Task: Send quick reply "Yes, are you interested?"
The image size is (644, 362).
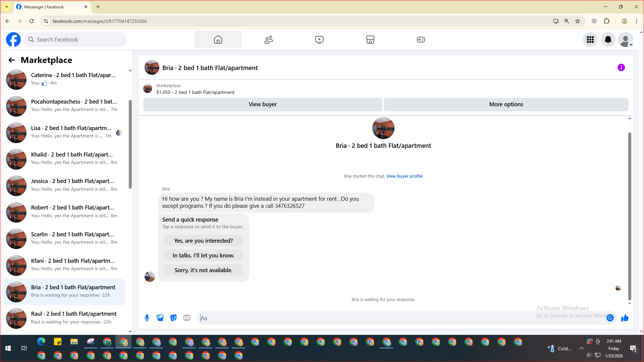Action: tap(203, 241)
